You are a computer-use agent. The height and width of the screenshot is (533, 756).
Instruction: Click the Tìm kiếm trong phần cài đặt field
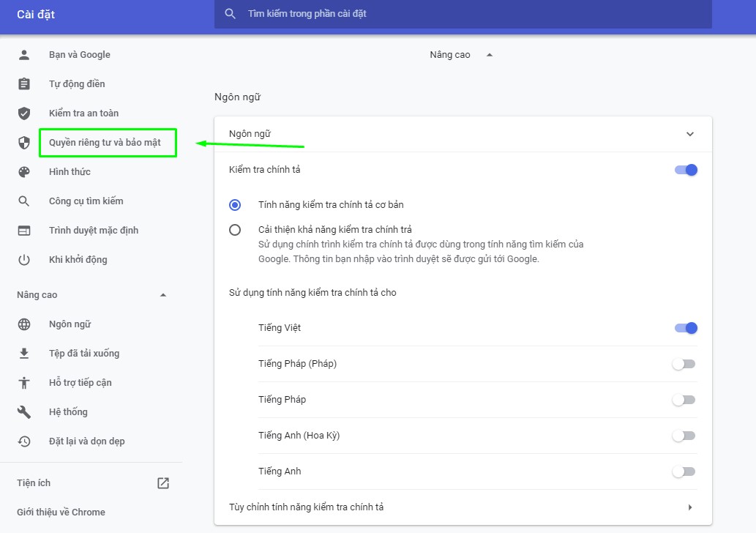click(463, 14)
